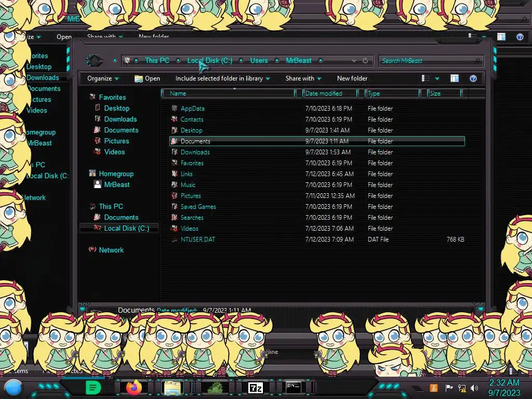Click the back navigation orb button
Screen dimensions: 532x399
(x=95, y=60)
